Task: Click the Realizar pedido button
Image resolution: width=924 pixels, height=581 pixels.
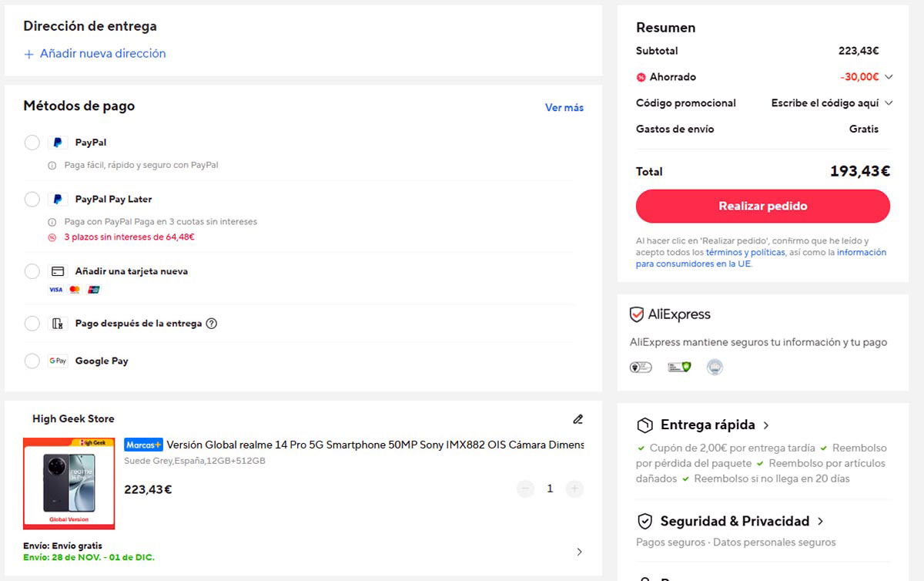Action: tap(762, 206)
